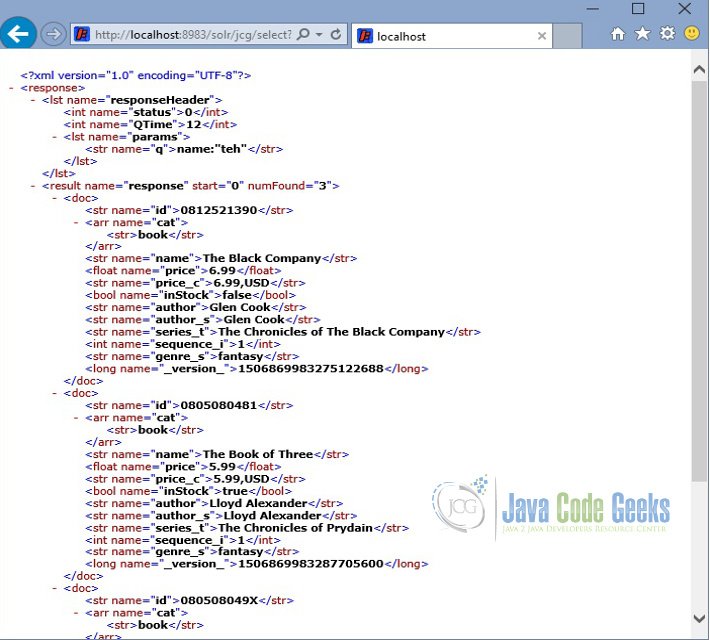
Task: Click 'The Chronicles of The Black Company' line
Action: [283, 332]
